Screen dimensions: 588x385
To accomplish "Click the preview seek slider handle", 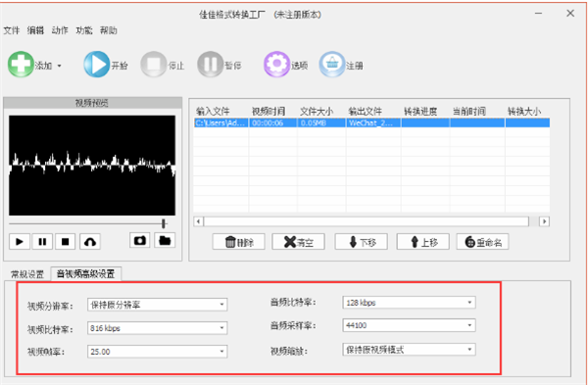I will click(x=164, y=223).
